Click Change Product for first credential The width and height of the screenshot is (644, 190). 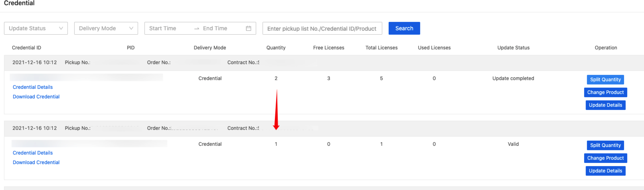pyautogui.click(x=605, y=92)
